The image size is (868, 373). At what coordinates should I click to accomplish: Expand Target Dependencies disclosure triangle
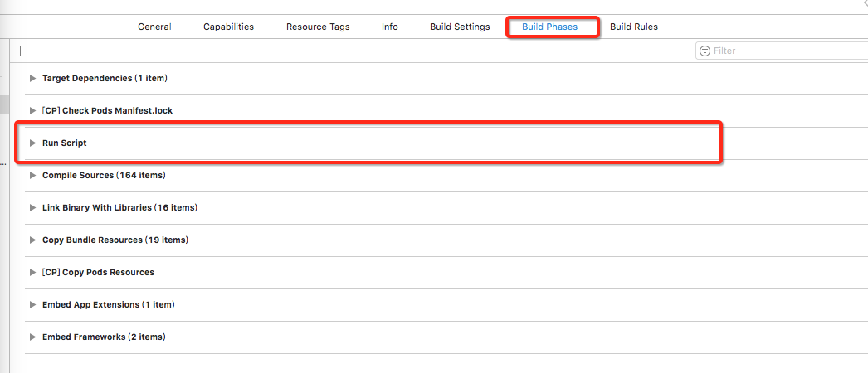point(32,79)
